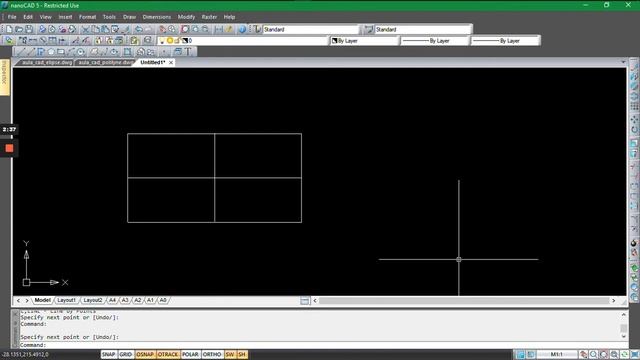640x360 pixels.
Task: Toggle OSNAP mode in status bar
Action: click(x=145, y=354)
